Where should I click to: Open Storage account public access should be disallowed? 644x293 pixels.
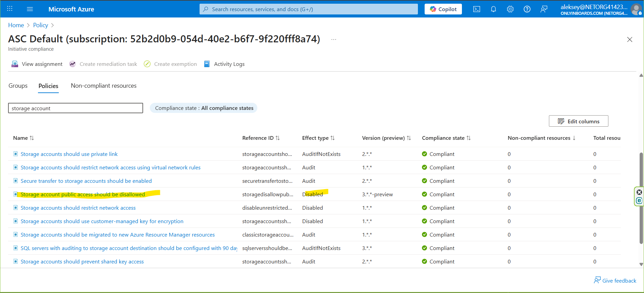tap(83, 194)
